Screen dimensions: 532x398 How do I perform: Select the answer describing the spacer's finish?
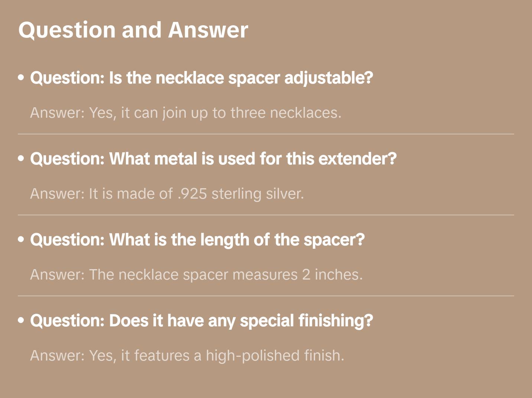(x=187, y=356)
